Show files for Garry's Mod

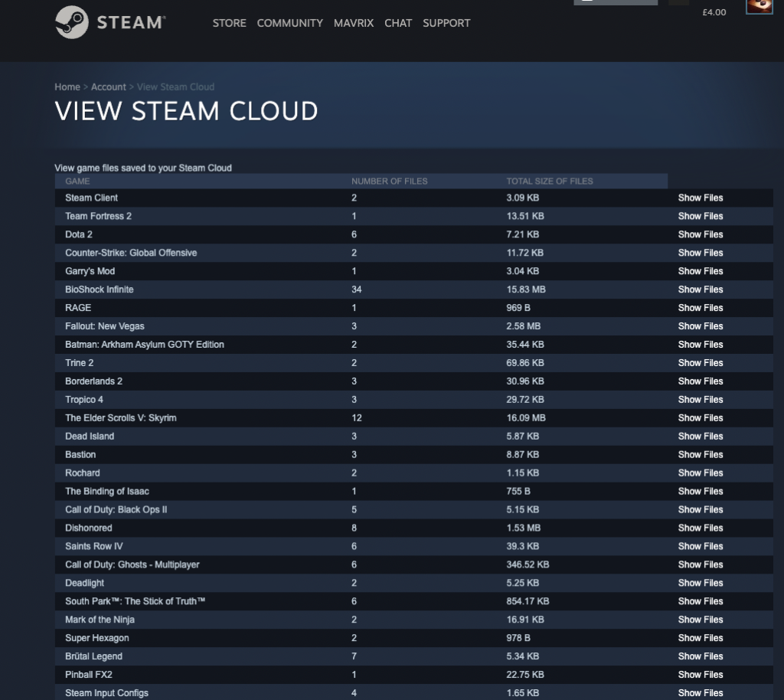(x=701, y=271)
